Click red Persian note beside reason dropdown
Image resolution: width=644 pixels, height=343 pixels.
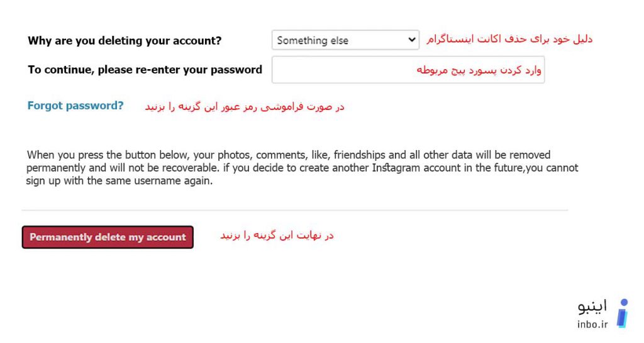tap(509, 40)
